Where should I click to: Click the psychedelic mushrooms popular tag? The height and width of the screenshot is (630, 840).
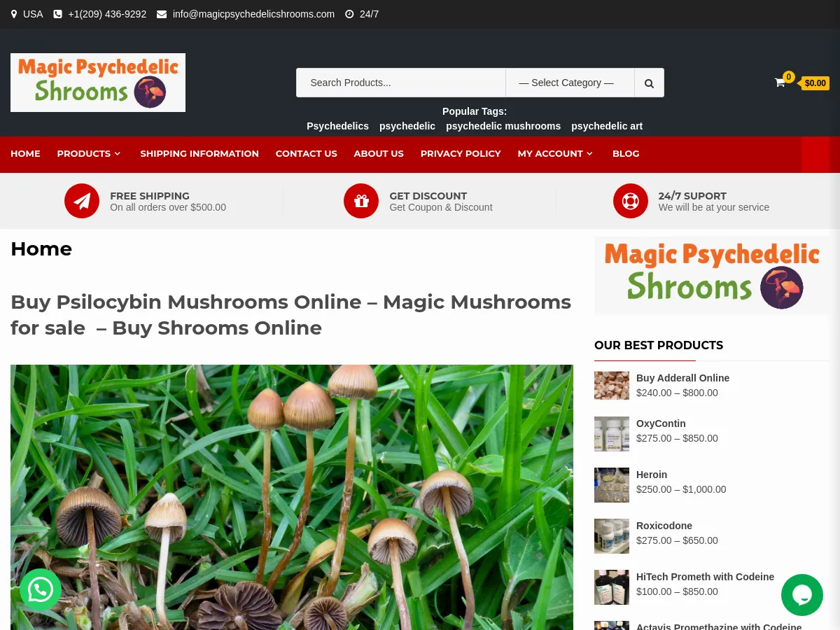coord(503,126)
